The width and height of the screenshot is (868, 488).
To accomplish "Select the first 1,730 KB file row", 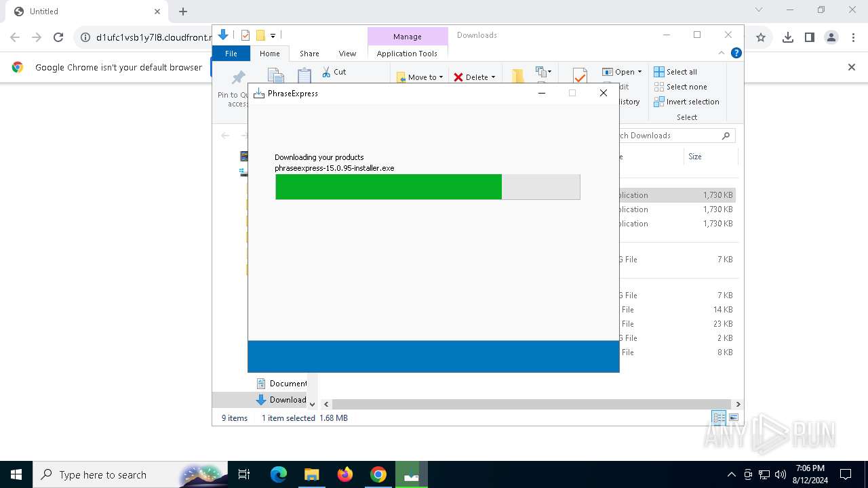I will (677, 195).
